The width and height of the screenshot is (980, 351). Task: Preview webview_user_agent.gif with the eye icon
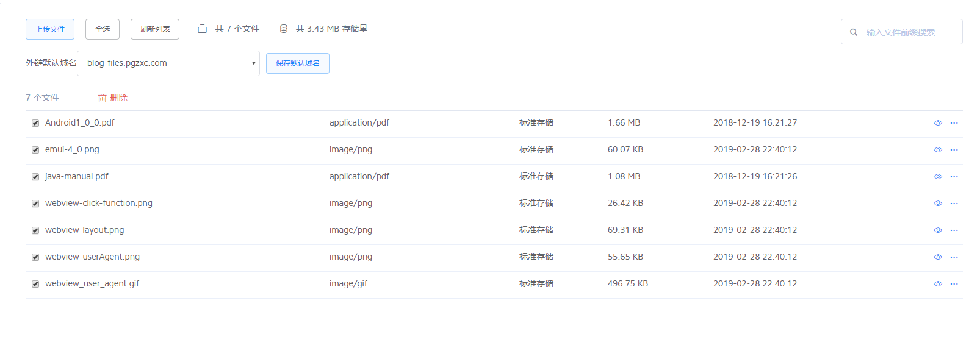tap(937, 284)
